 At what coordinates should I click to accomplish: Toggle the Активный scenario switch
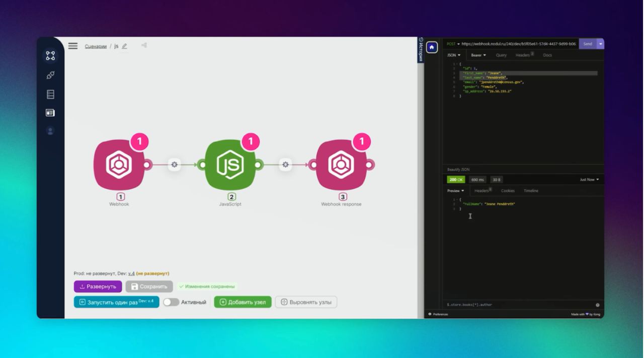[171, 302]
